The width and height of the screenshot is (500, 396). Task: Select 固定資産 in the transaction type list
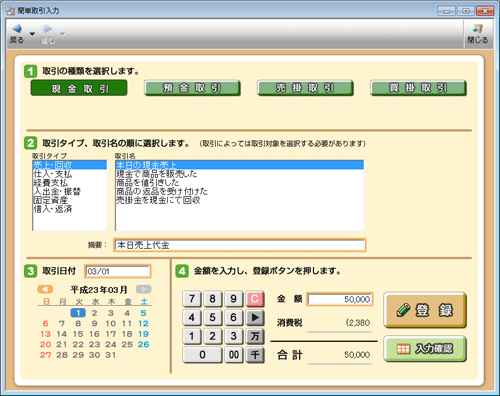[x=70, y=200]
